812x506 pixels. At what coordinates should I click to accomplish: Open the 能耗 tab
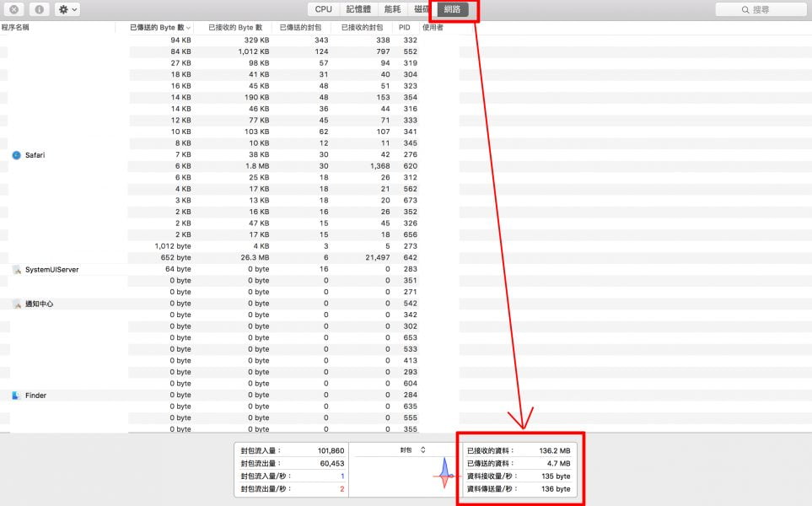pos(392,9)
